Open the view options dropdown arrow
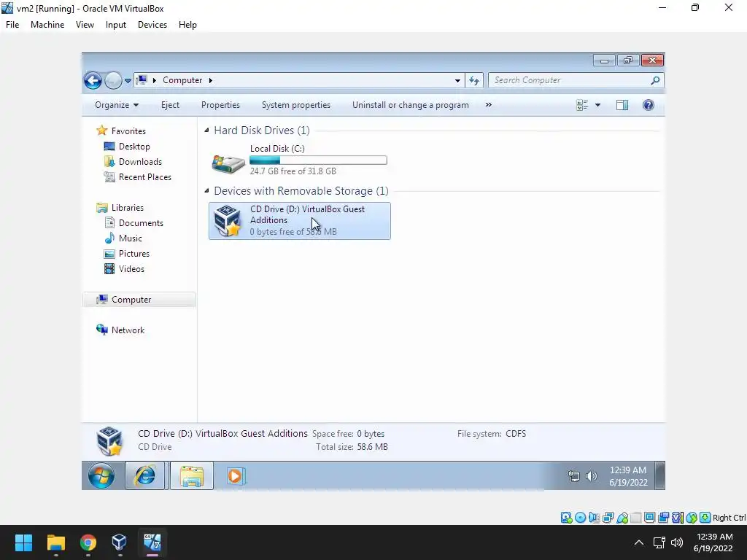The height and width of the screenshot is (560, 747). tap(597, 105)
